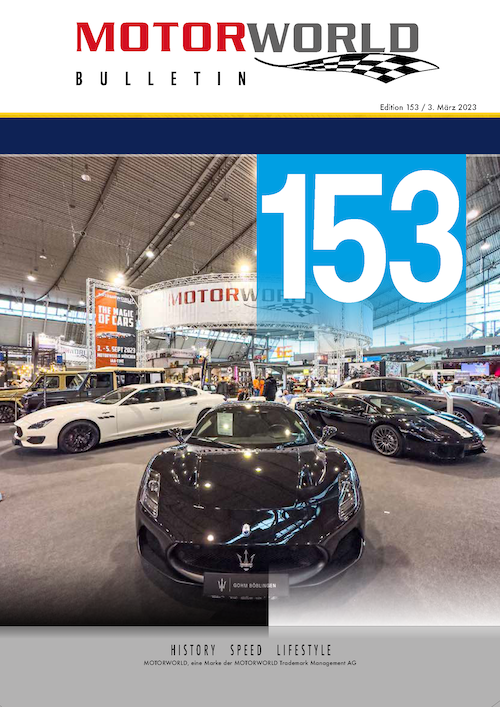Screen dimensions: 500x707
Task: Select the 'Edition 153 / 3. März 2023' text
Action: pos(428,107)
